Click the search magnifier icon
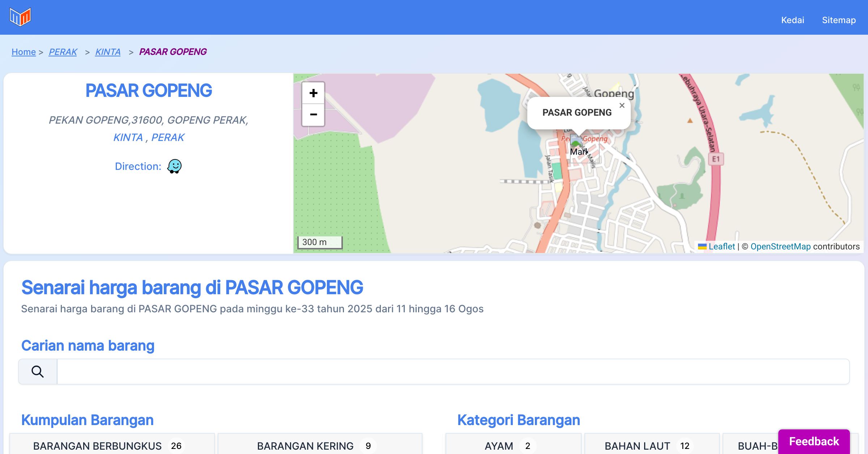868x454 pixels. pyautogui.click(x=38, y=372)
